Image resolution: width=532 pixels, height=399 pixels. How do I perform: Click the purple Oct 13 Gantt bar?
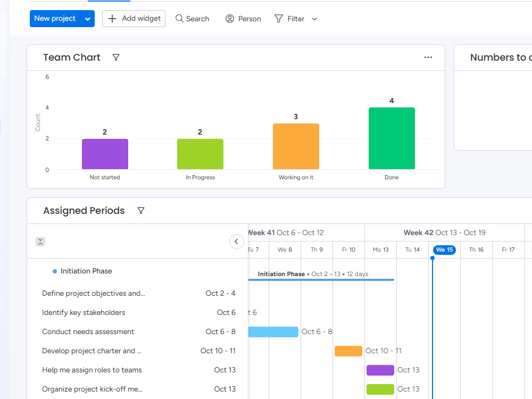click(380, 370)
